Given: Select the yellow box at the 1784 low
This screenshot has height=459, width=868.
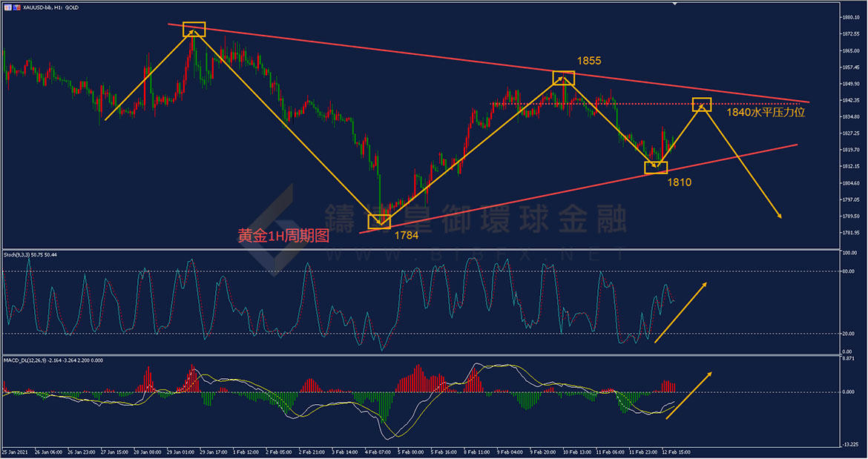Looking at the screenshot, I should [379, 221].
